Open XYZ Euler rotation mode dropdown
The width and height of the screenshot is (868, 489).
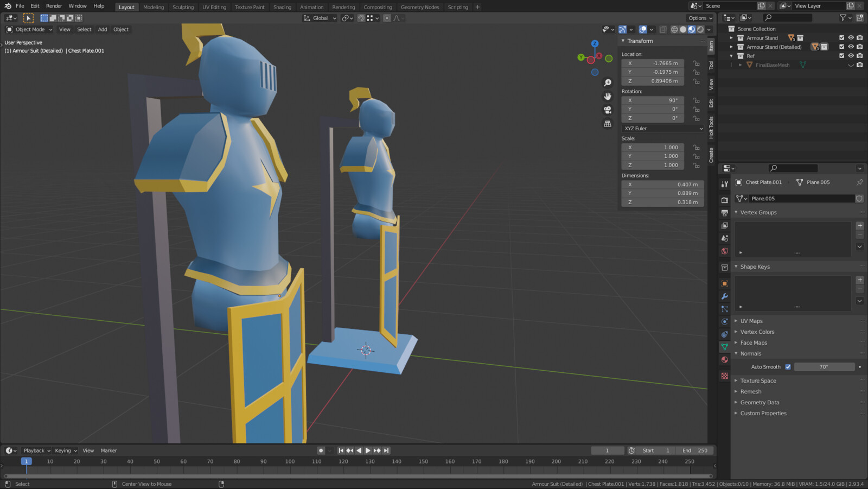[x=663, y=129]
